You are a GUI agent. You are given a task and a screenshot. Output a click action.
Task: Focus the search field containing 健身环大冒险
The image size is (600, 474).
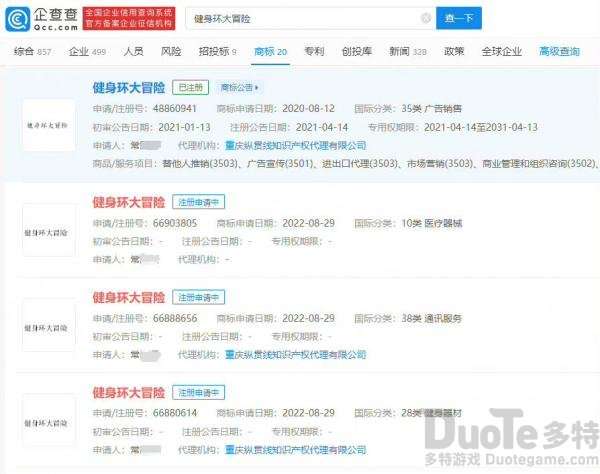click(x=304, y=18)
